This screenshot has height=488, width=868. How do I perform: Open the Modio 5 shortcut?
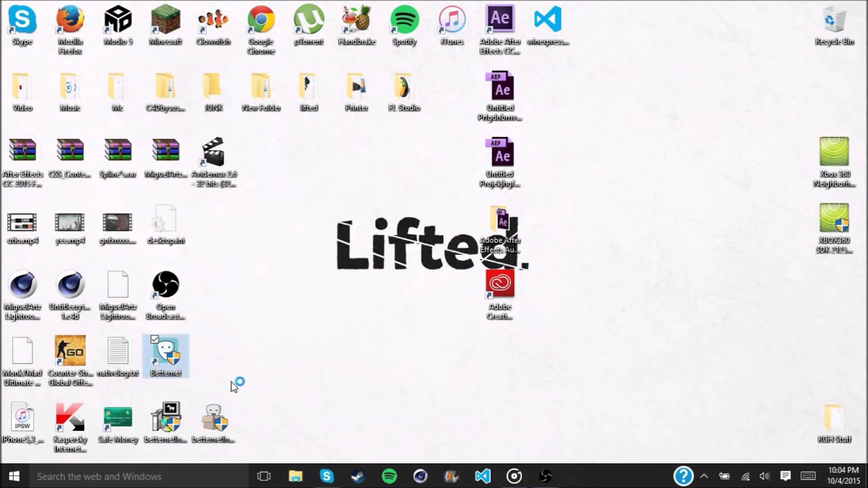coord(118,26)
